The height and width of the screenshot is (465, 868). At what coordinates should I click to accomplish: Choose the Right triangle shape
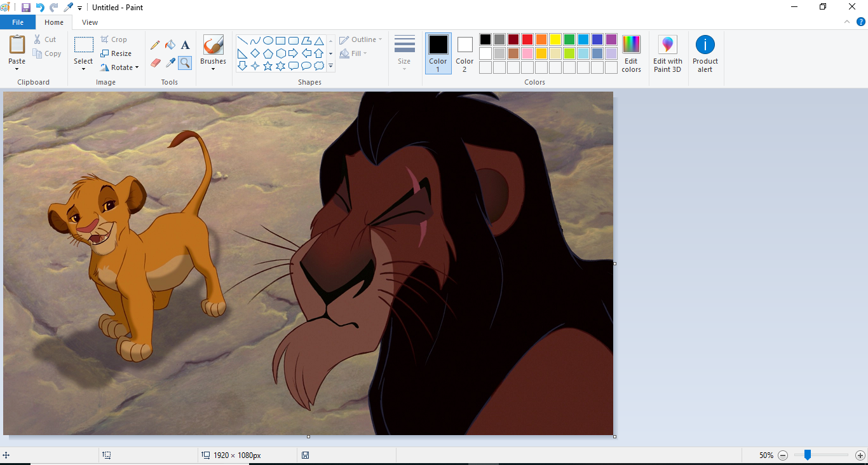(242, 53)
